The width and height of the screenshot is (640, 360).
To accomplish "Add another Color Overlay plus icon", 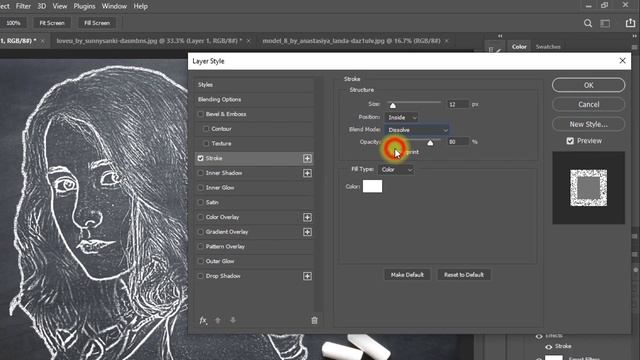I will (x=307, y=217).
